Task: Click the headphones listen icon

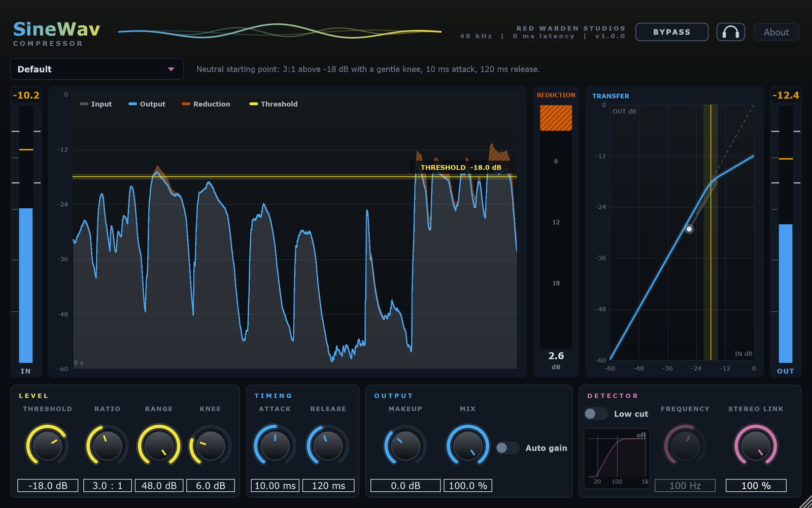Action: [x=730, y=32]
